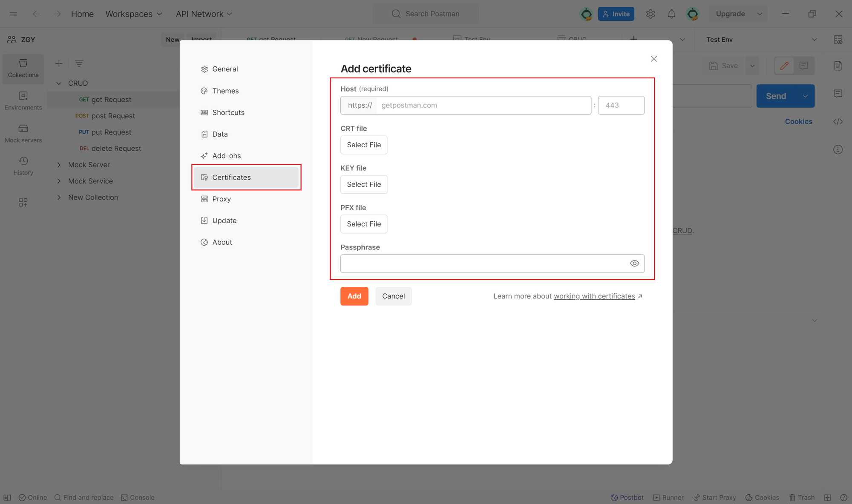The height and width of the screenshot is (504, 852).
Task: Click the Host input field
Action: [x=484, y=105]
